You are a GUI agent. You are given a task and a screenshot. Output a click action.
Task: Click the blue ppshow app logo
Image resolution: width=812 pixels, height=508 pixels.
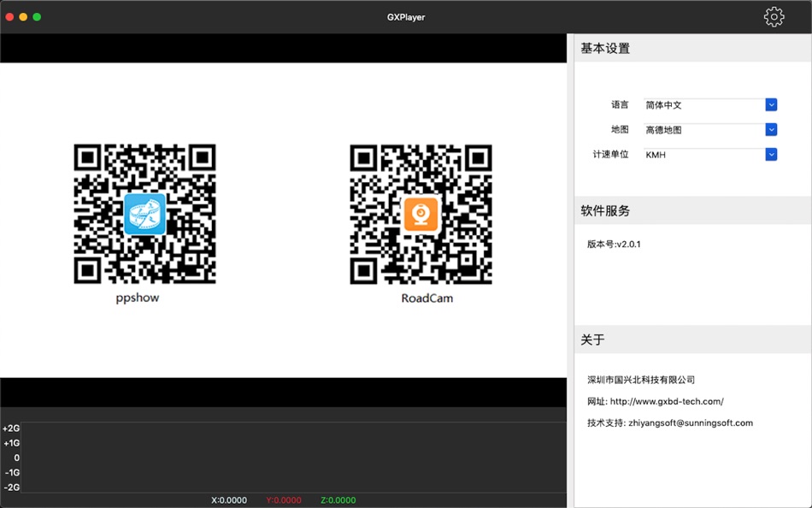click(x=145, y=214)
